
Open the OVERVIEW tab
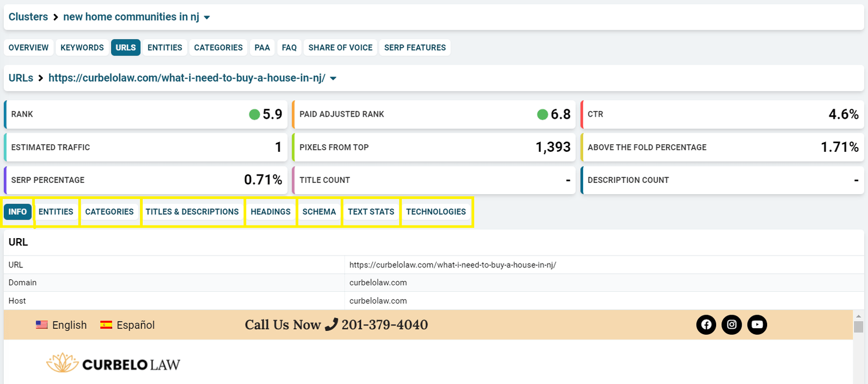(28, 47)
